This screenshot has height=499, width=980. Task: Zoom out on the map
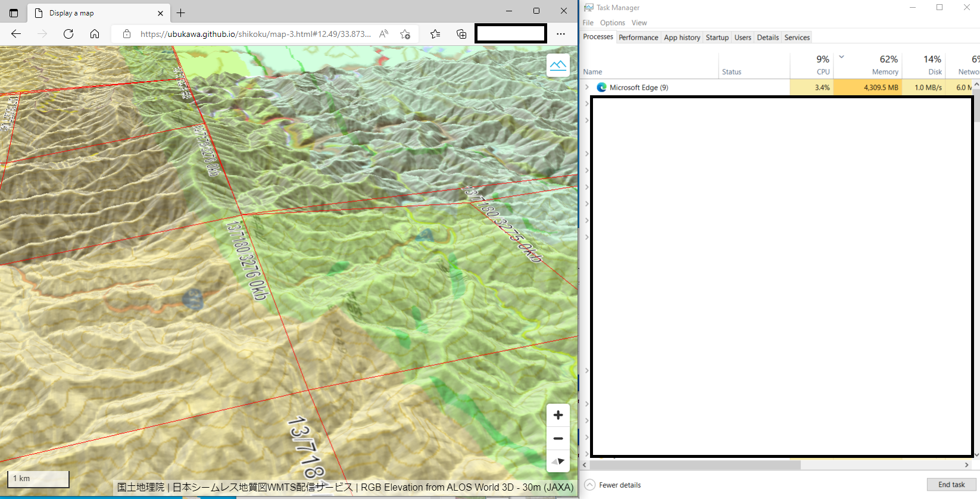(x=558, y=438)
